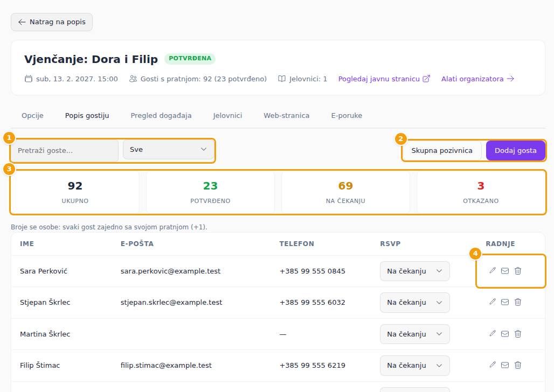Edit Filip Štimac using pencil icon

pos(493,365)
